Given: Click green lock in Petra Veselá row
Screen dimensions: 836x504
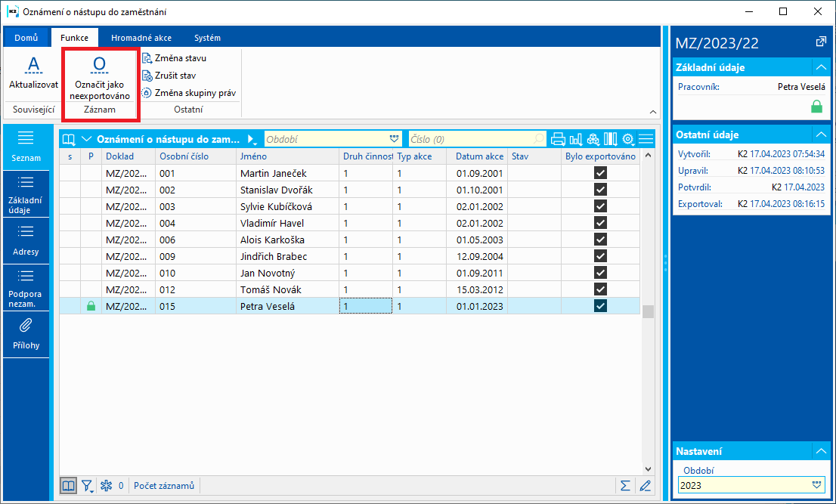Looking at the screenshot, I should (91, 306).
